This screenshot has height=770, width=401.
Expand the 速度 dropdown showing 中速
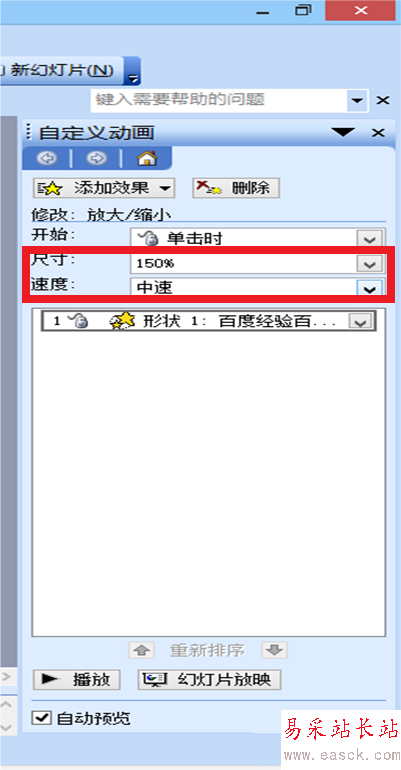click(369, 288)
